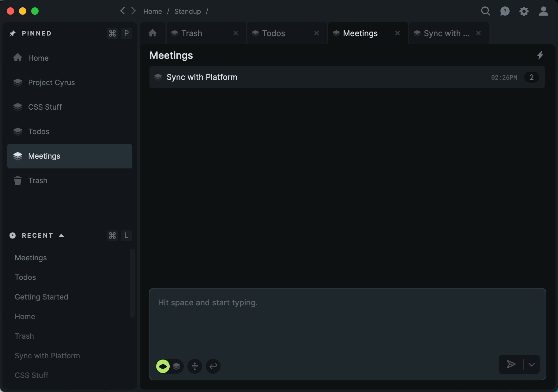Click the pin icon beside PINNED
The width and height of the screenshot is (558, 392).
(13, 33)
